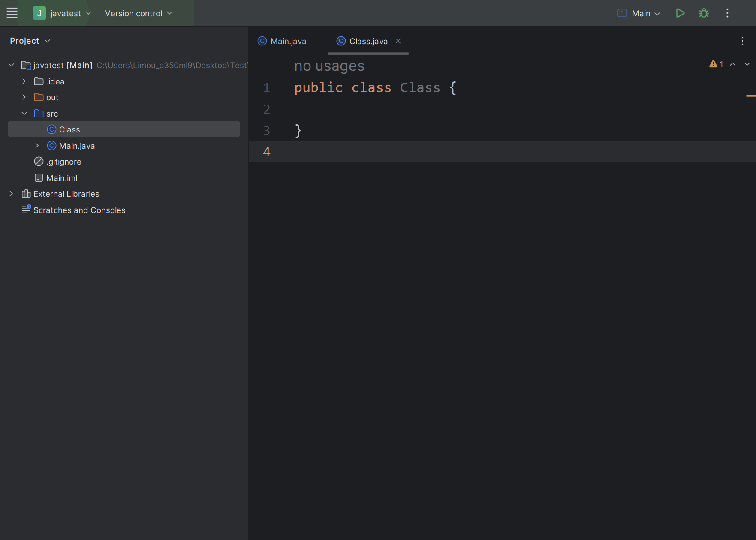This screenshot has width=756, height=540.
Task: Open the Version control menu
Action: (138, 13)
